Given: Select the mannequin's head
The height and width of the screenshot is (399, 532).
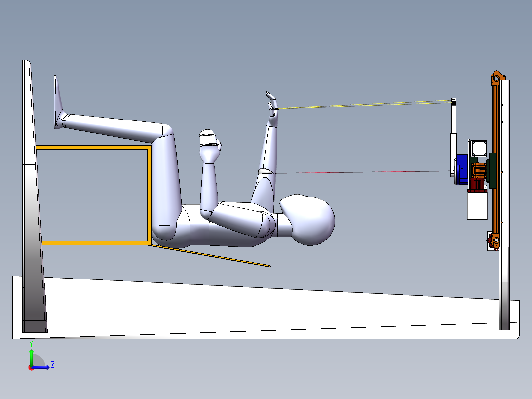Looking at the screenshot, I should 307,219.
